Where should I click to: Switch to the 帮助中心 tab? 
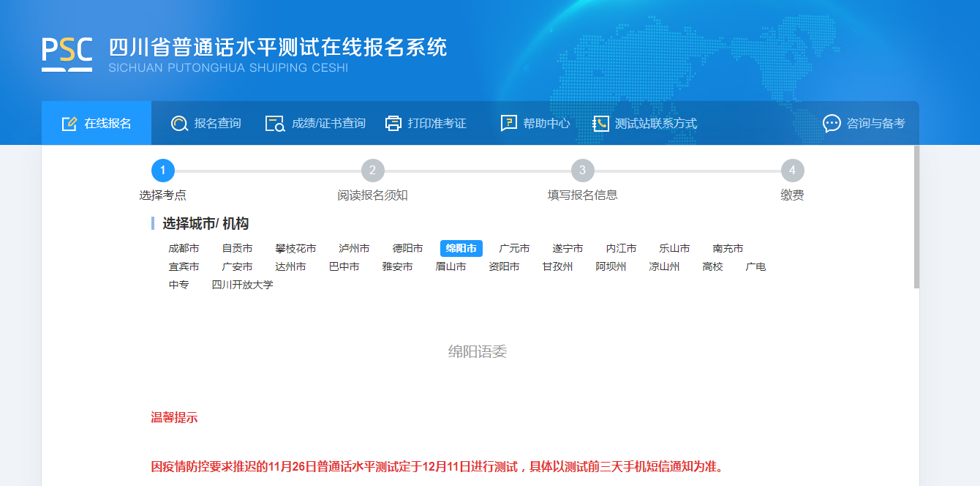(x=546, y=124)
